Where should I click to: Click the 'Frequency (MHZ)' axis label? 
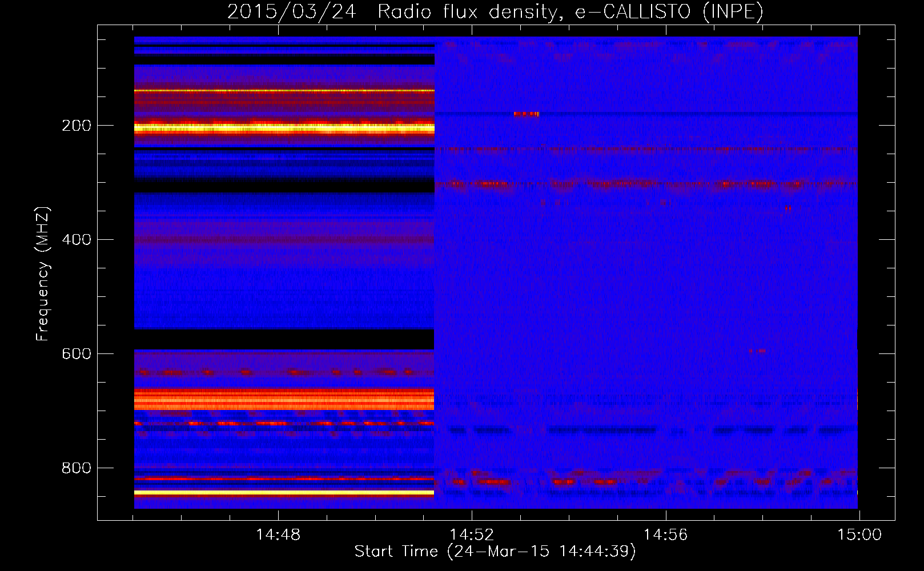(x=43, y=274)
